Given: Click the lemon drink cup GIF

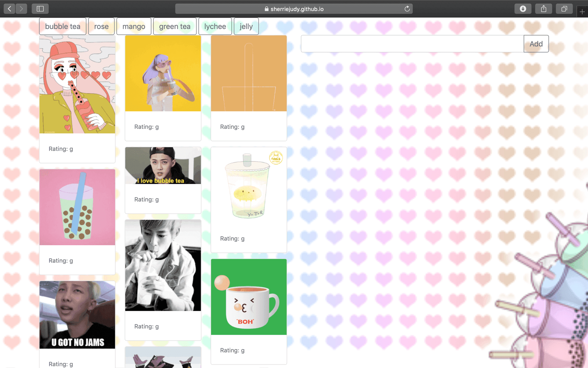Looking at the screenshot, I should click(249, 185).
